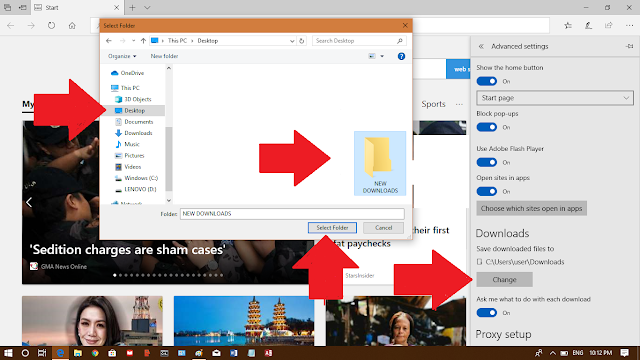
Task: Click the Select Folder button
Action: (332, 228)
